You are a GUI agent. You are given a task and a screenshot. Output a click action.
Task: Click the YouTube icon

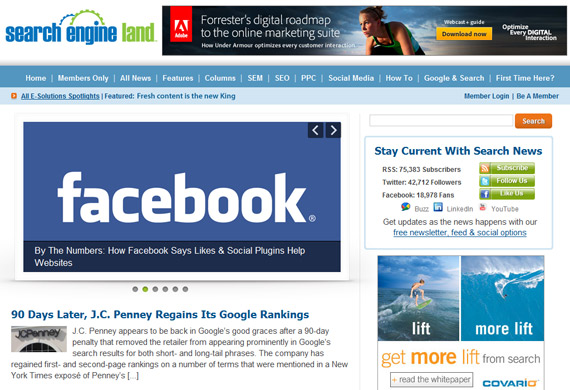(x=483, y=207)
